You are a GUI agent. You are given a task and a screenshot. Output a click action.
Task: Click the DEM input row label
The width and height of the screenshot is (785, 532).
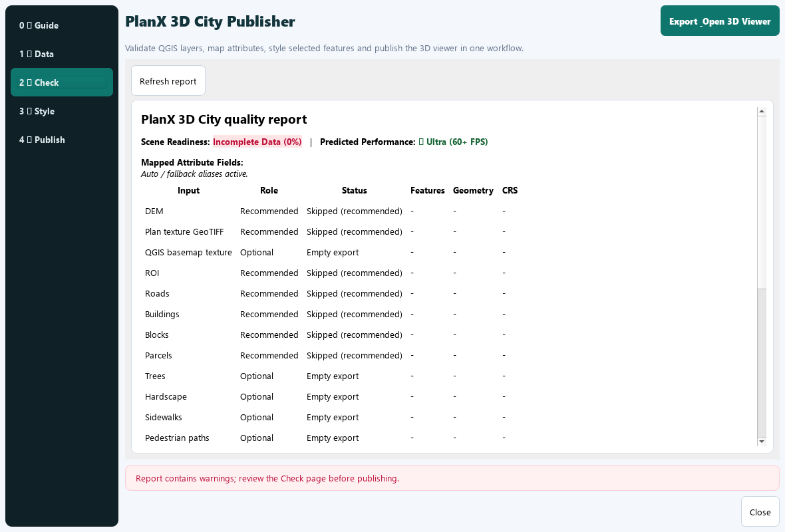(x=154, y=211)
